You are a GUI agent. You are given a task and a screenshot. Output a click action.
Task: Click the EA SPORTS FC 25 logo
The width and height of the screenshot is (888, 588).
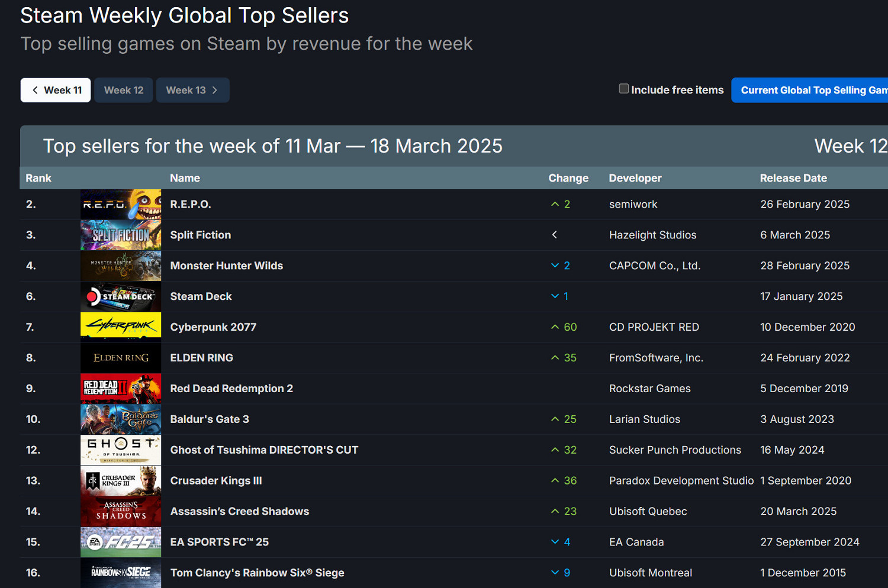click(x=120, y=542)
